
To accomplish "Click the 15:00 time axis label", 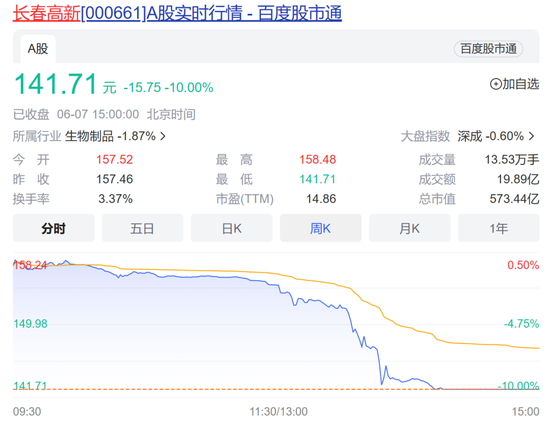I will pyautogui.click(x=525, y=411).
